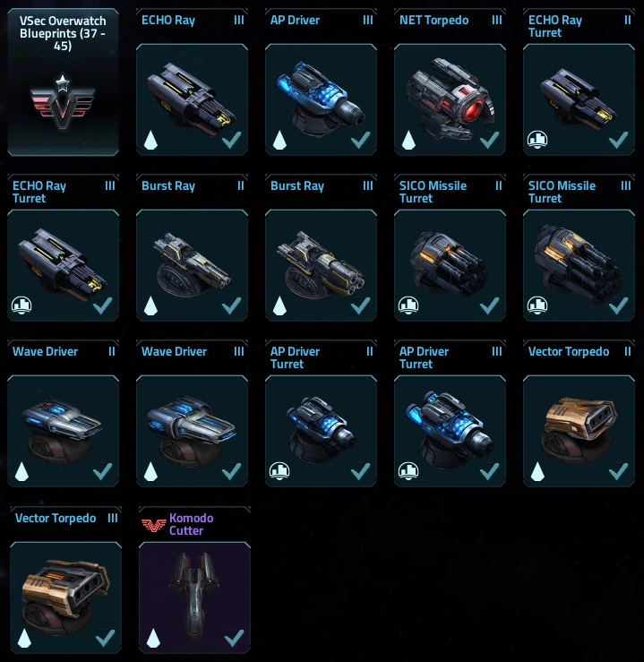644x662 pixels.
Task: Click the Komodo Cutter purple title text
Action: (x=191, y=524)
